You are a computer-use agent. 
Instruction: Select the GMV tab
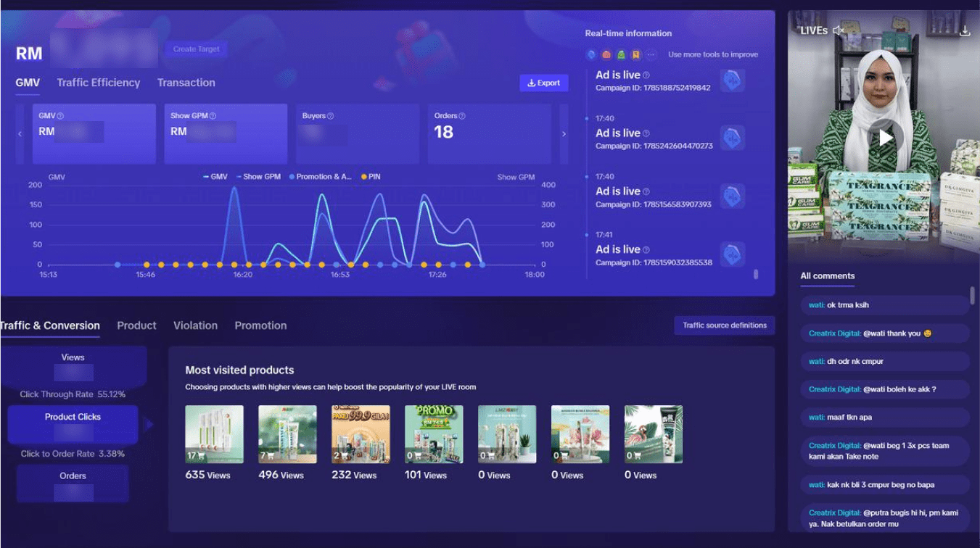click(x=28, y=83)
